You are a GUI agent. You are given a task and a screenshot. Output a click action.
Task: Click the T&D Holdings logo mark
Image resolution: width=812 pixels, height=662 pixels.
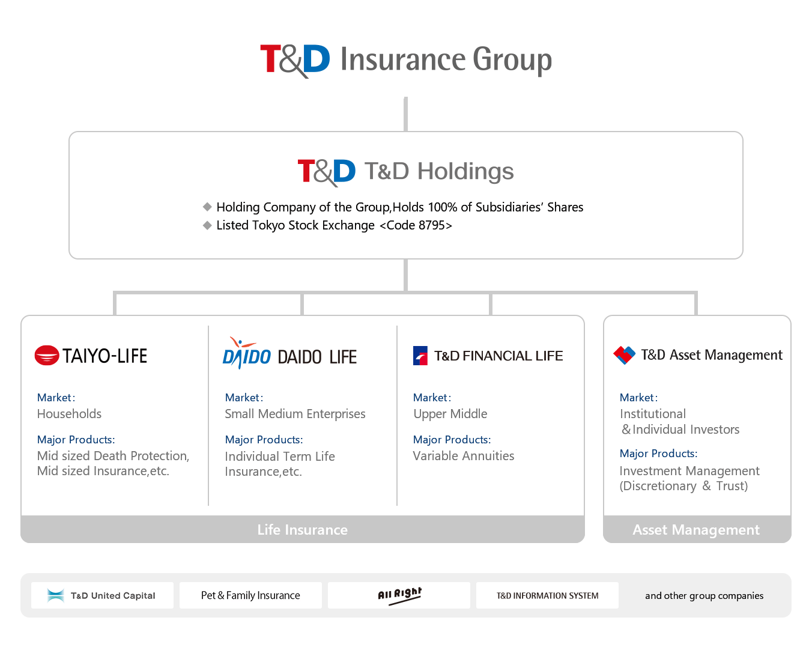(x=326, y=172)
